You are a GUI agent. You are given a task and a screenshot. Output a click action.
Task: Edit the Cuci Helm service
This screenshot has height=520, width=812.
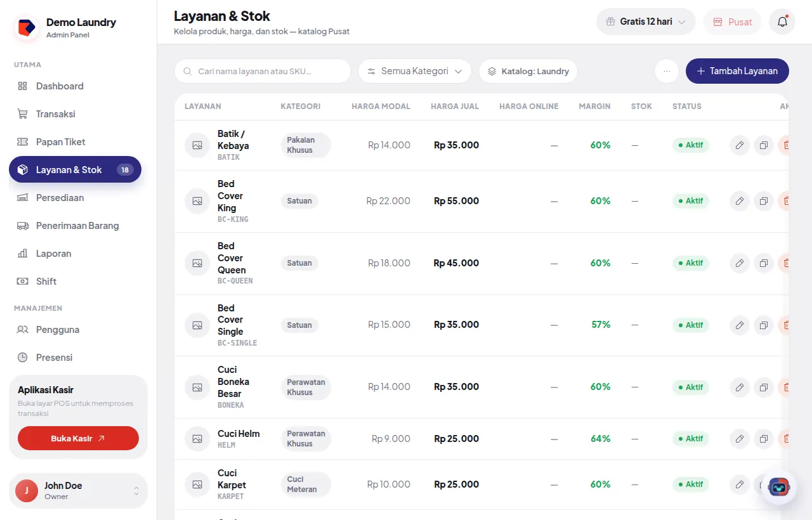(x=739, y=439)
